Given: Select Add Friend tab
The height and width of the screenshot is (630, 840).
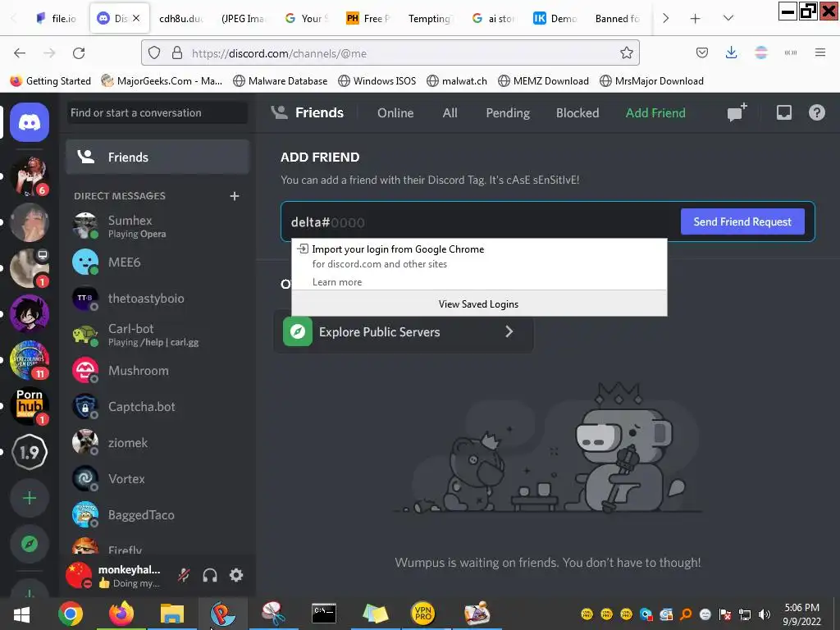Looking at the screenshot, I should pyautogui.click(x=655, y=113).
